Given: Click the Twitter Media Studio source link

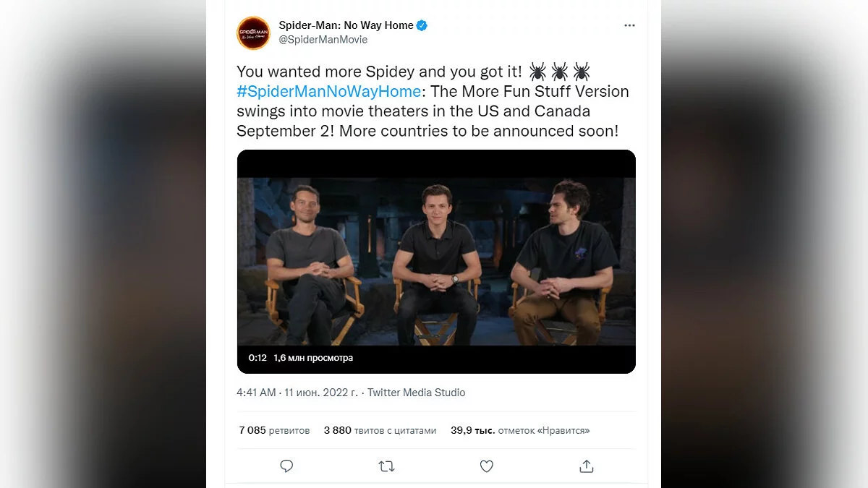Looking at the screenshot, I should tap(416, 393).
